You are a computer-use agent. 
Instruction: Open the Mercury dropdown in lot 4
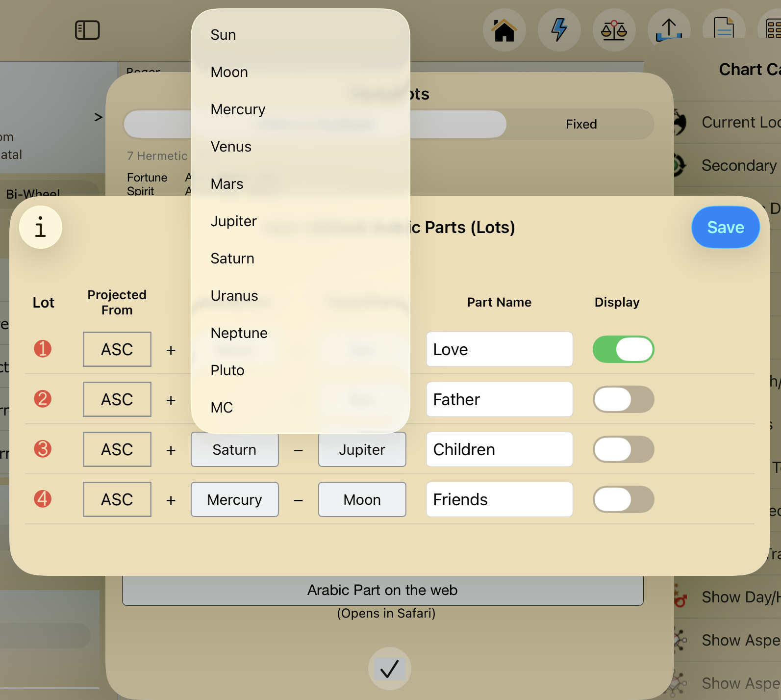point(235,499)
